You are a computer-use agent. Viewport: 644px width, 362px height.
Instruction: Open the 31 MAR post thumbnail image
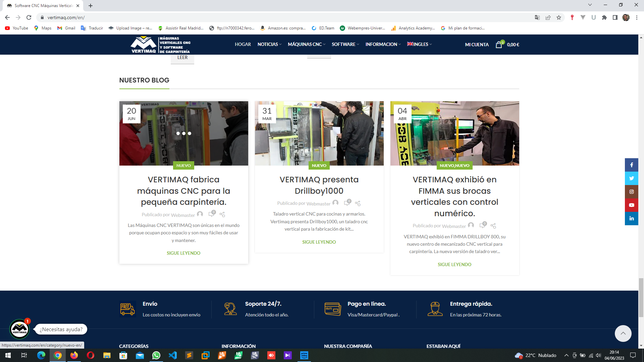tap(319, 133)
